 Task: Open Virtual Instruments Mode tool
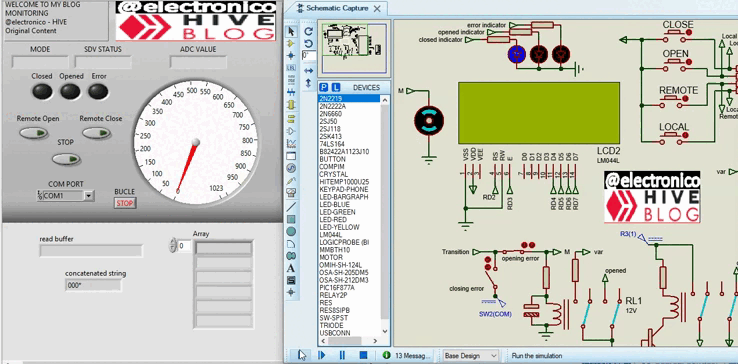click(291, 193)
